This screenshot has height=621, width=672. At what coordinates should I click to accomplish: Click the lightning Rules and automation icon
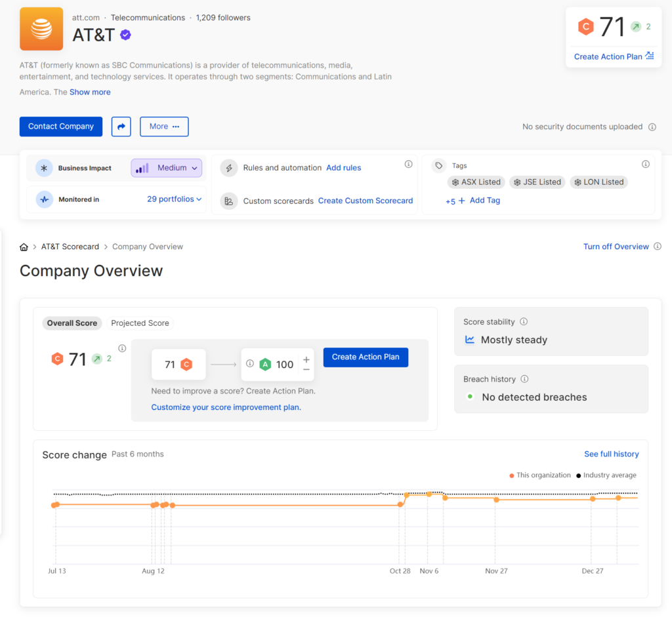(229, 168)
